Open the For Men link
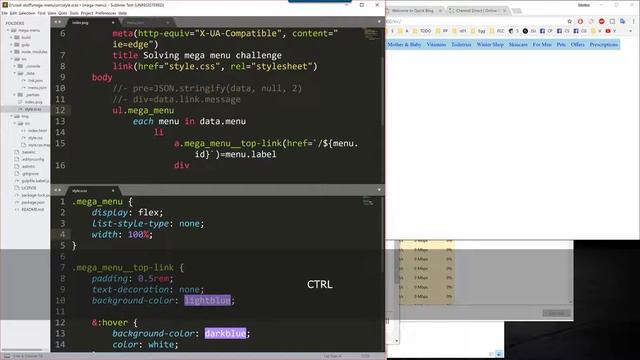 [542, 44]
